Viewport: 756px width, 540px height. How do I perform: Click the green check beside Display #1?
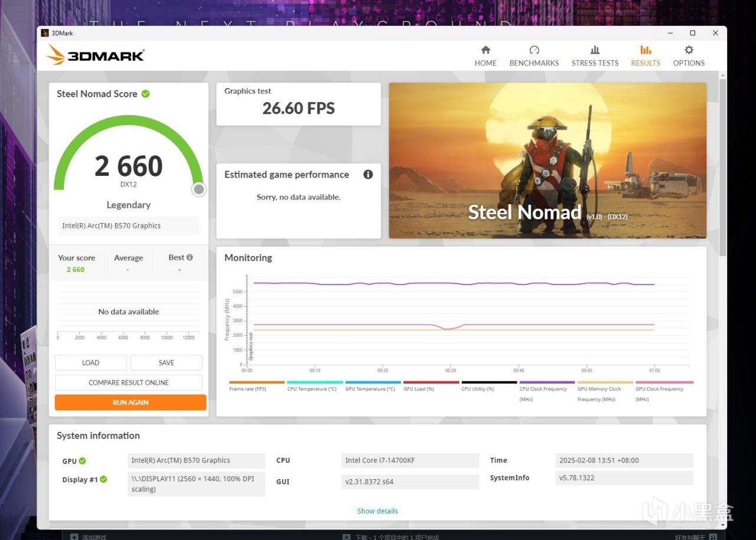(103, 480)
